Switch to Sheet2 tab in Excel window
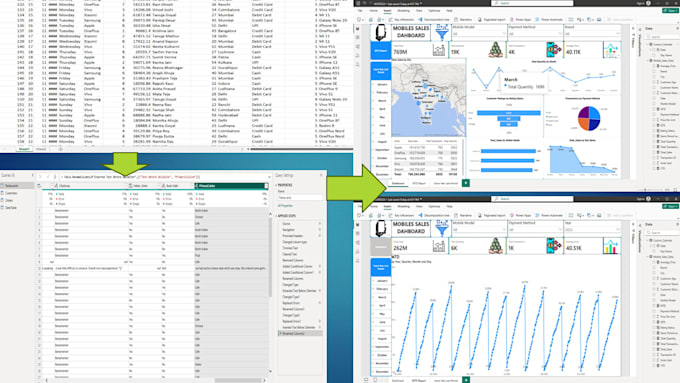Viewport: 680px width, 383px height. click(41, 149)
